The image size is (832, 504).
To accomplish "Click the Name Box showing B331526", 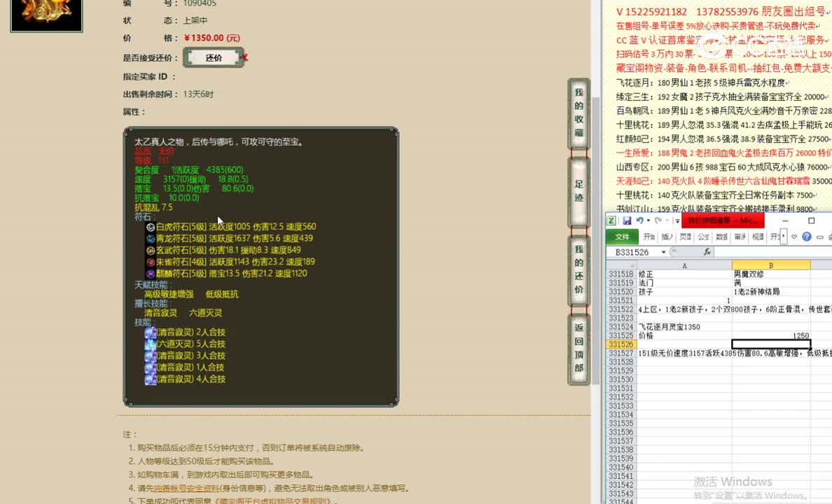I will pos(634,253).
